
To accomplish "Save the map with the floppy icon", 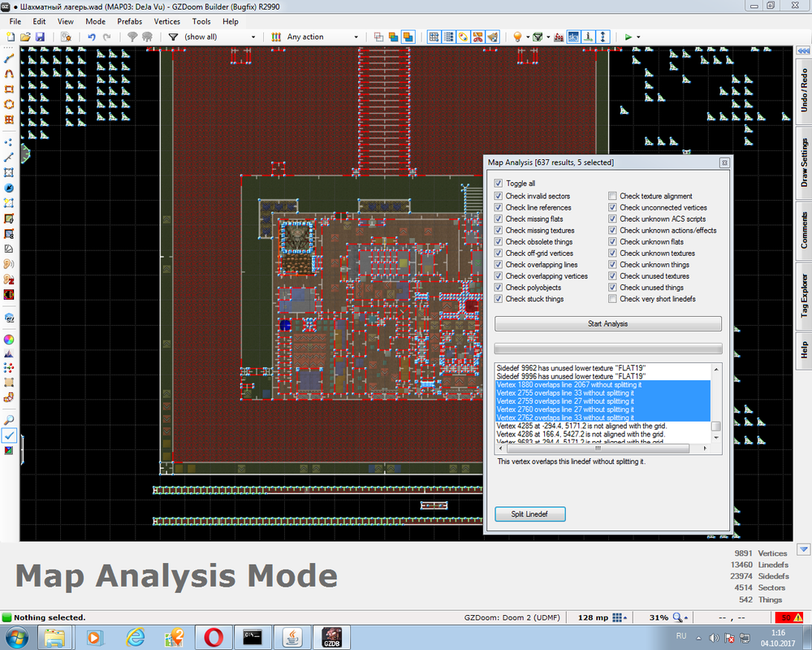I will click(40, 37).
